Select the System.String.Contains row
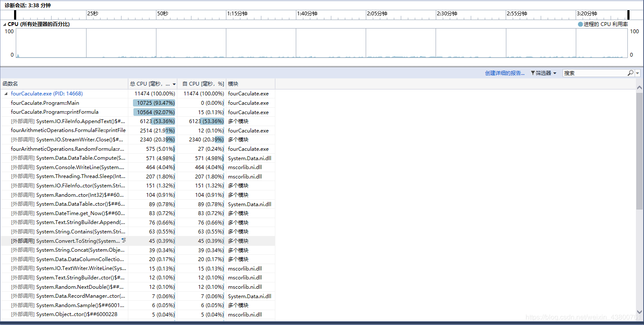Viewport: 644px width, 325px height. pyautogui.click(x=137, y=232)
